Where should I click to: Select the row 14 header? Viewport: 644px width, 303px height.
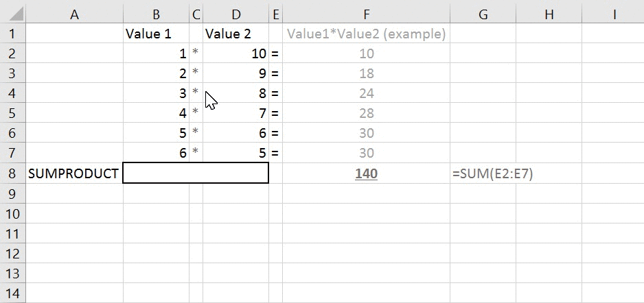coord(13,294)
